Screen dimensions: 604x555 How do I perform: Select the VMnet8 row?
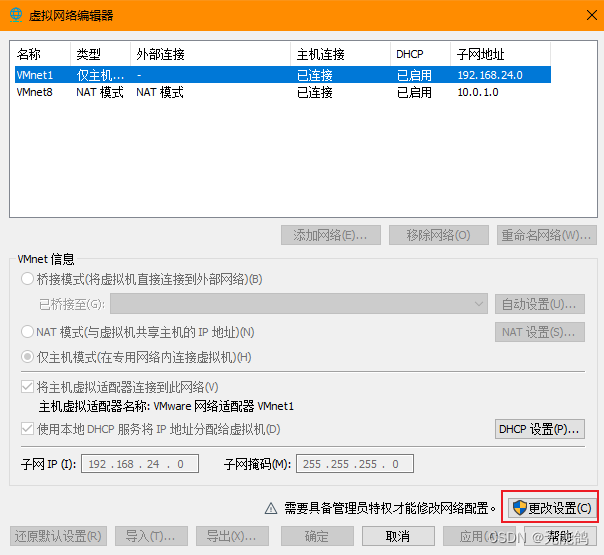(283, 92)
